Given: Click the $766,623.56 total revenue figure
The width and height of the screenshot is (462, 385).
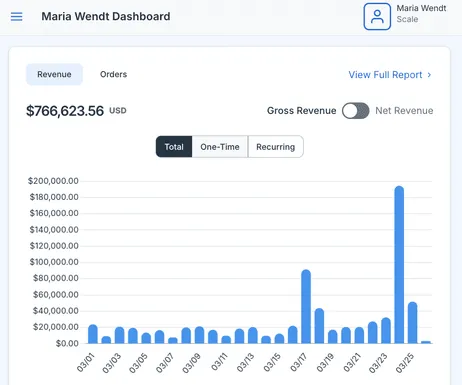Looking at the screenshot, I should point(65,111).
